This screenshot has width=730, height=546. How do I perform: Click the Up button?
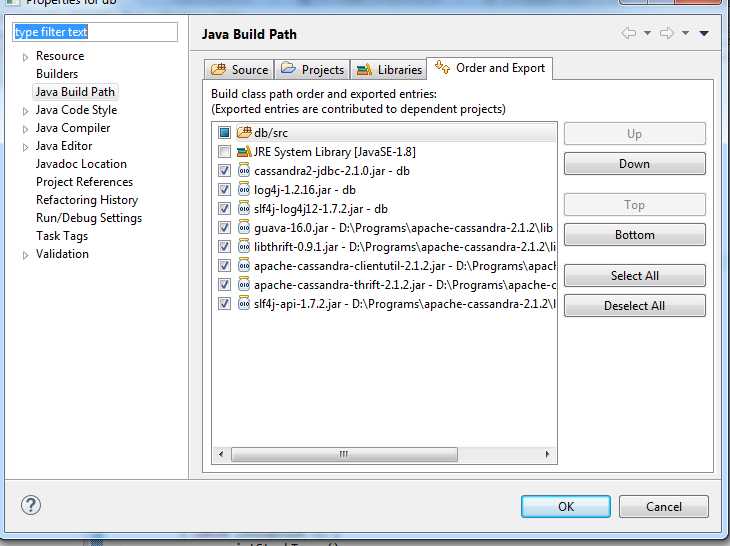[635, 134]
